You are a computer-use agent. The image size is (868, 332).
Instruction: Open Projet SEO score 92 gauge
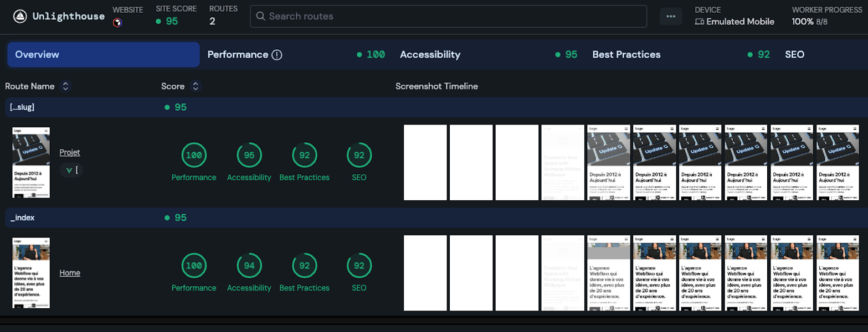click(359, 155)
